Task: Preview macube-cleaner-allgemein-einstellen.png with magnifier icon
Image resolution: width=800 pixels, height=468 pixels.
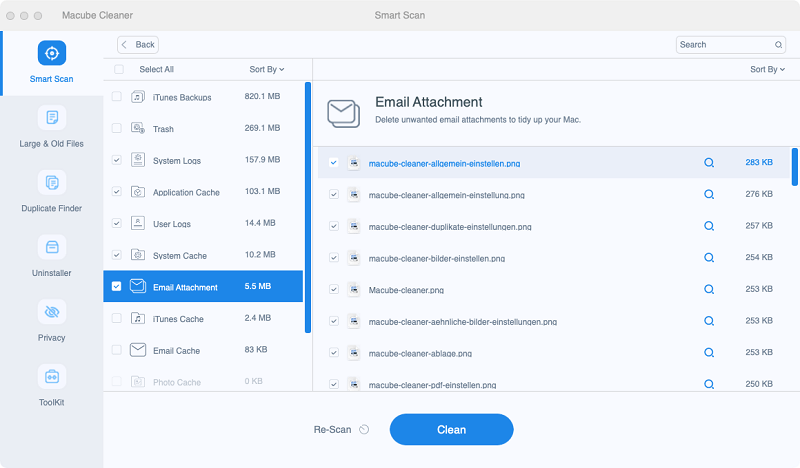Action: (709, 163)
